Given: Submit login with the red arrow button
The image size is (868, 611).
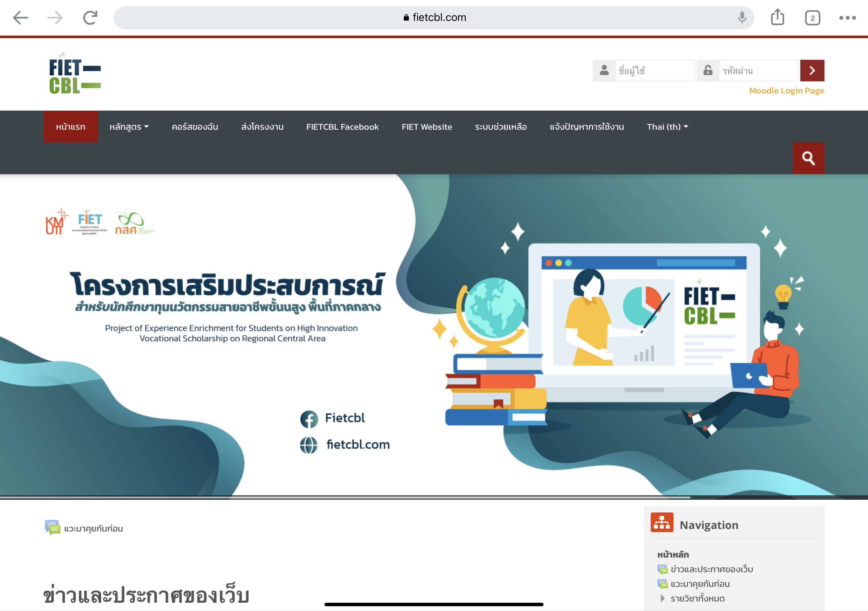Looking at the screenshot, I should click(812, 70).
